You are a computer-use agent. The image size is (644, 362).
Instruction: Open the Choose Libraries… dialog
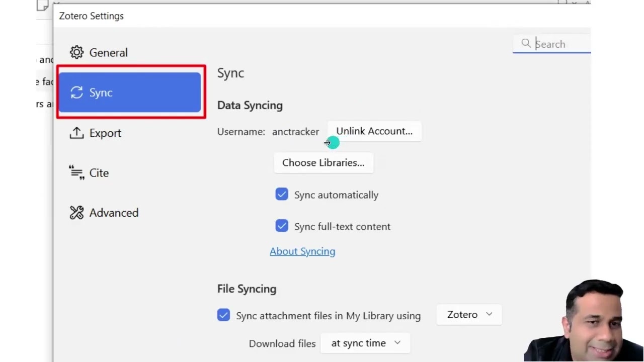324,163
